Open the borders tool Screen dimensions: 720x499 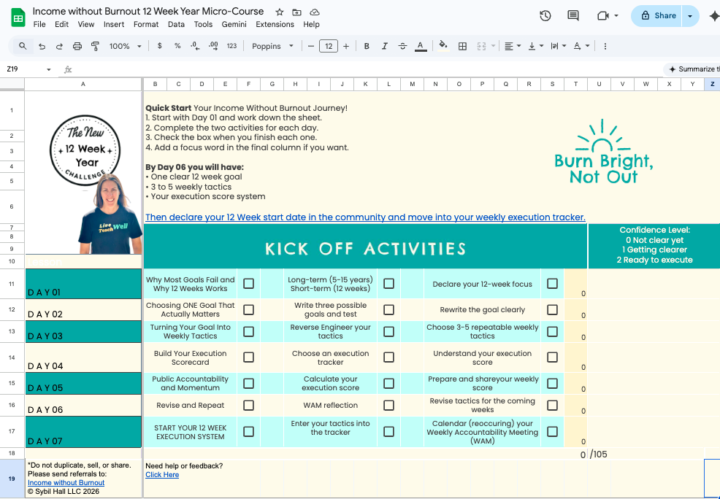tap(462, 46)
